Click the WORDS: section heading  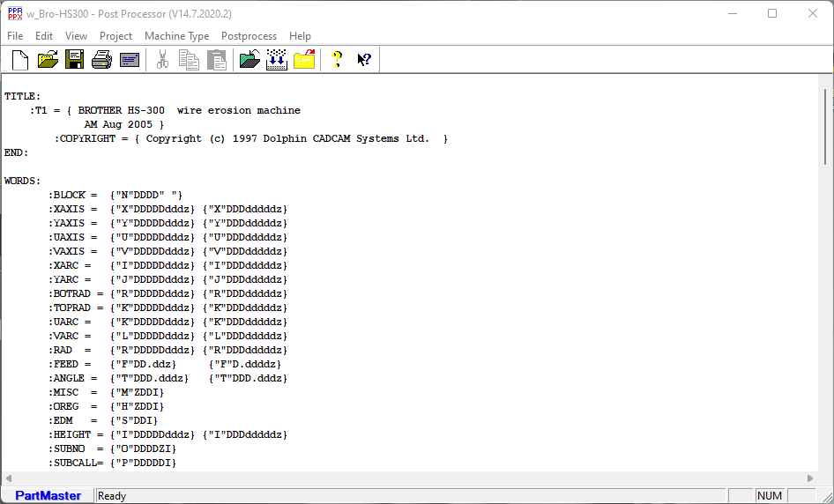click(x=22, y=181)
